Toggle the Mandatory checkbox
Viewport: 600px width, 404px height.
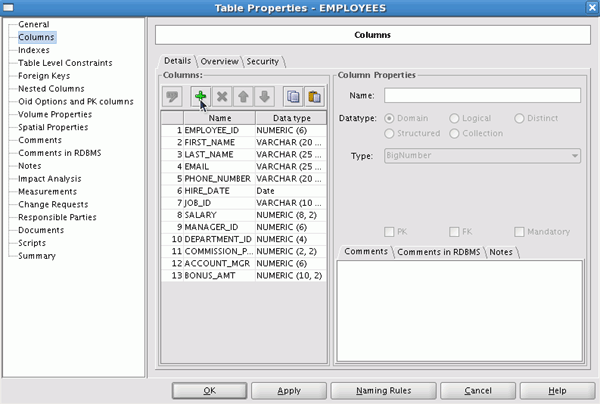[519, 232]
